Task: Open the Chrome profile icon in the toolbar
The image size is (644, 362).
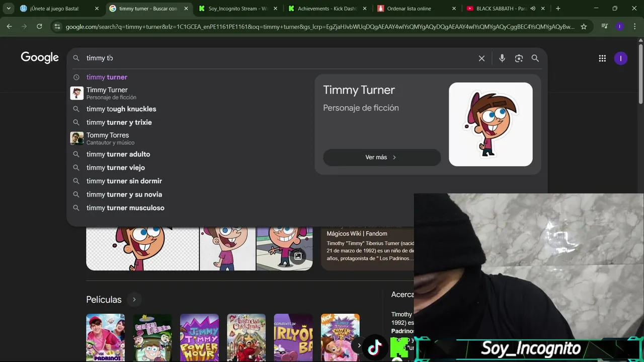Action: point(619,27)
